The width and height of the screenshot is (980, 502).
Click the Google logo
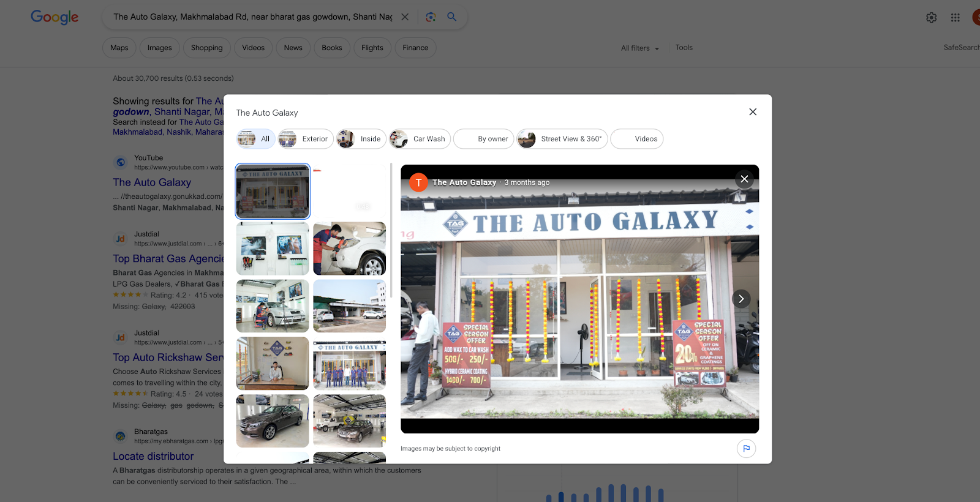tap(55, 17)
